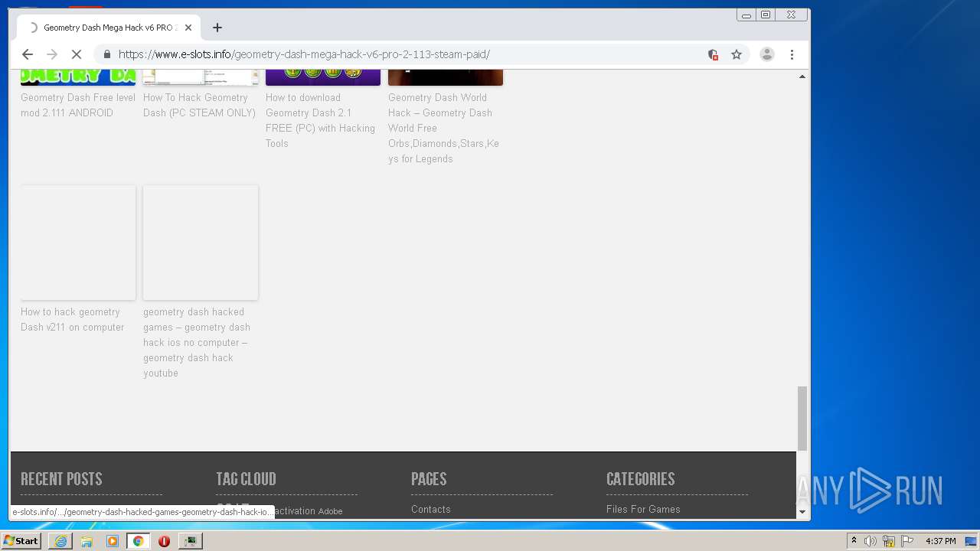Viewport: 980px width, 551px height.
Task: Close the Geometry Dash Mega Hack tab
Action: point(188,28)
